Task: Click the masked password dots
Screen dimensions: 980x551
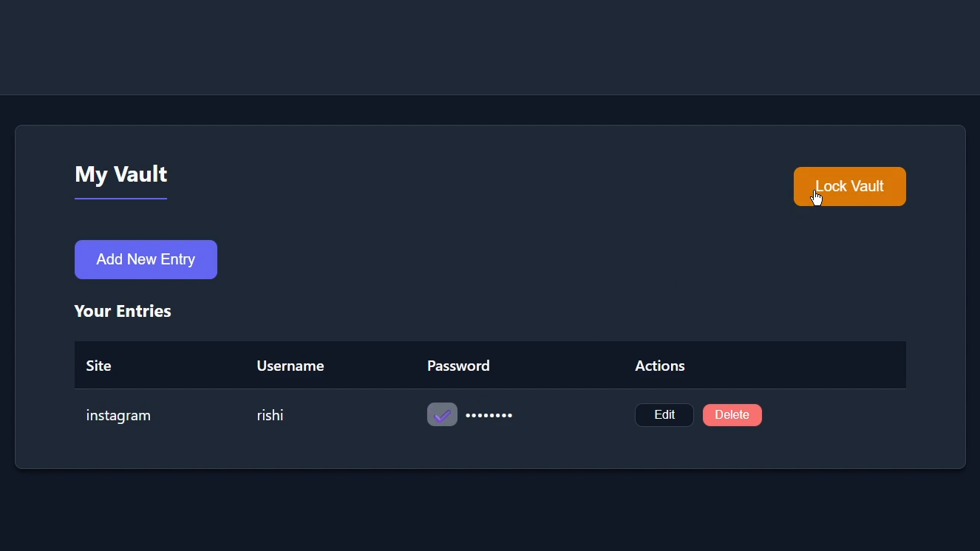Action: click(489, 416)
